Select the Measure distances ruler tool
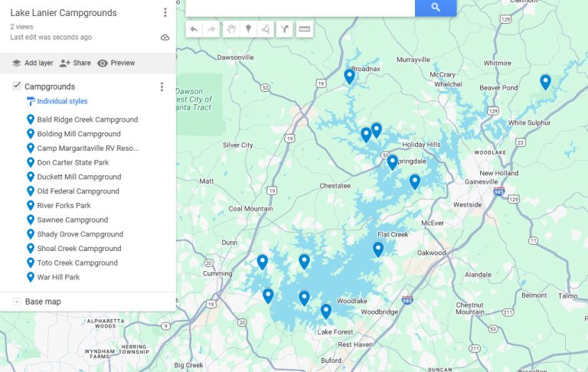The image size is (588, 372). click(x=305, y=29)
